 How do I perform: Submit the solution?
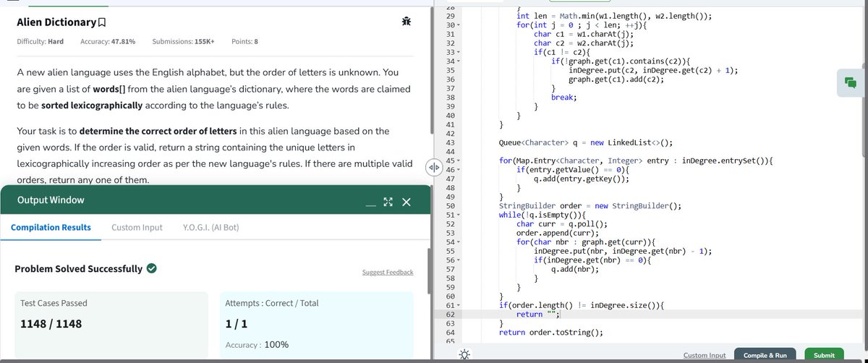(x=824, y=355)
